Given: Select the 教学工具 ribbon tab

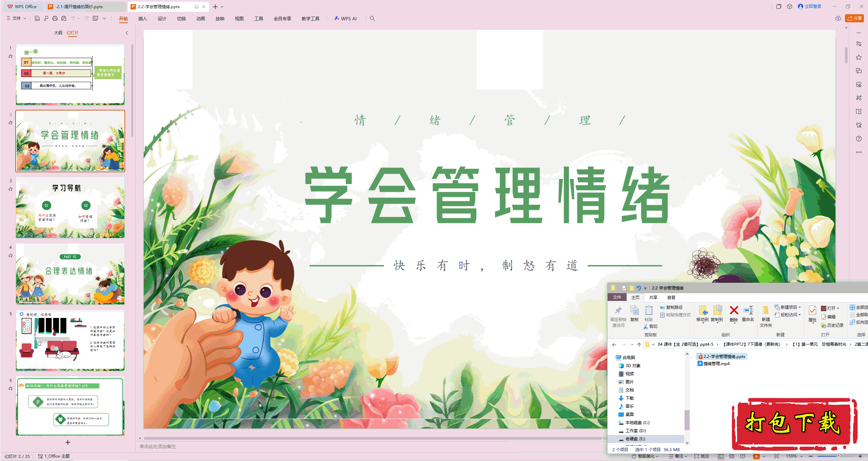Looking at the screenshot, I should point(310,19).
